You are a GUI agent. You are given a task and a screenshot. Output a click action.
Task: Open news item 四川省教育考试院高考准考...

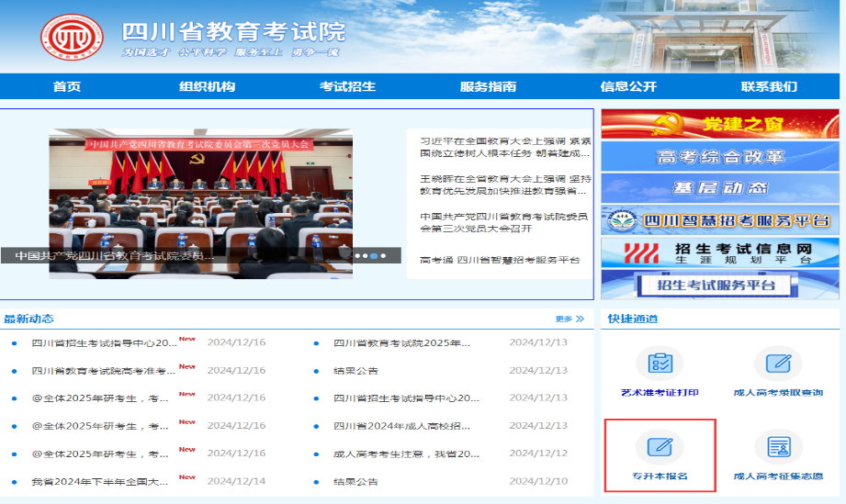tap(103, 371)
